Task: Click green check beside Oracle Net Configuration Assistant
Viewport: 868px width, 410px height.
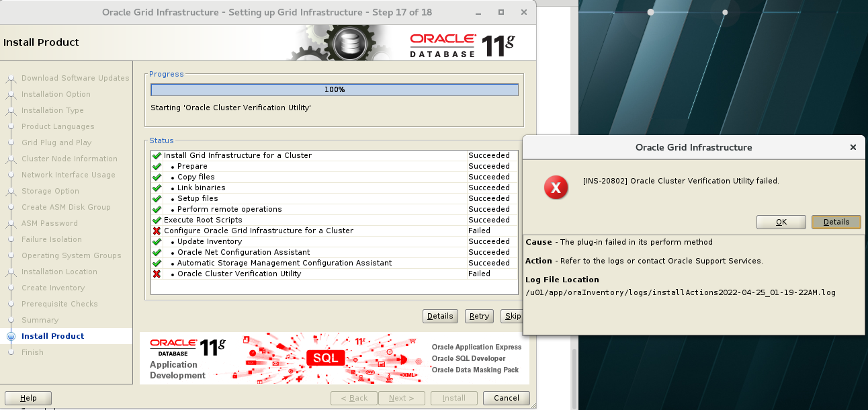Action: click(x=157, y=252)
